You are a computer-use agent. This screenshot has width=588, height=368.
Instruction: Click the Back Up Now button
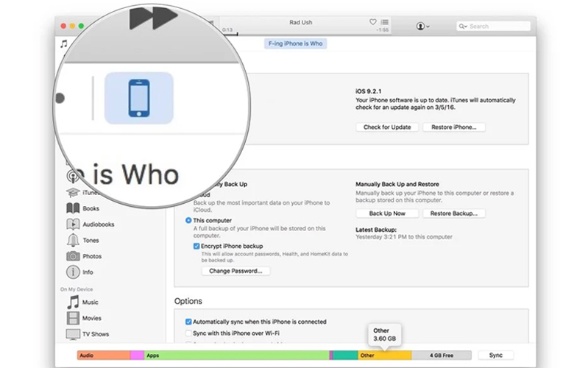[x=387, y=213]
